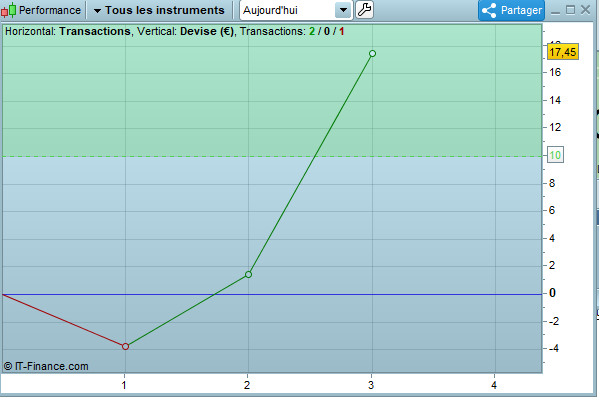
Task: Close the Performance window
Action: click(585, 10)
